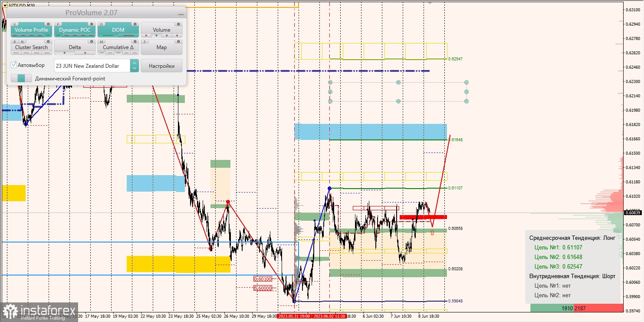Image resolution: width=644 pixels, height=322 pixels.
Task: Select the top-right handle of the selected rectangle
Action: click(x=467, y=82)
